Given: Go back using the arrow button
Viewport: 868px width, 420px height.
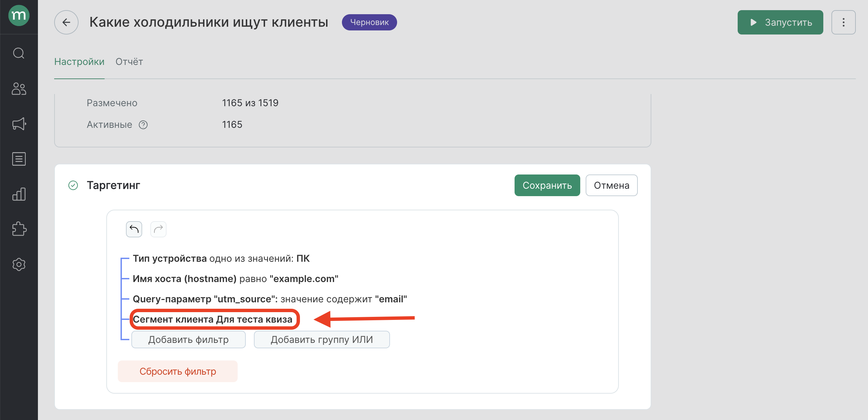Looking at the screenshot, I should [x=66, y=22].
